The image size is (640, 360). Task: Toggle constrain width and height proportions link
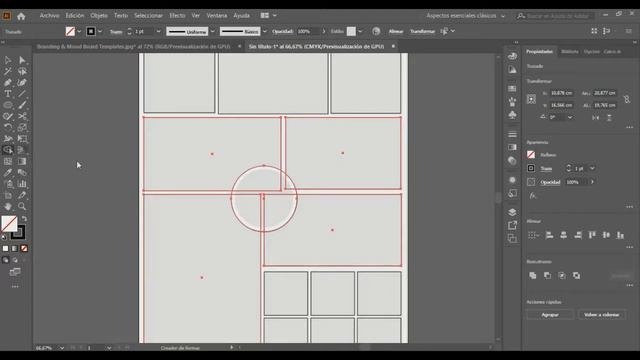(x=627, y=99)
